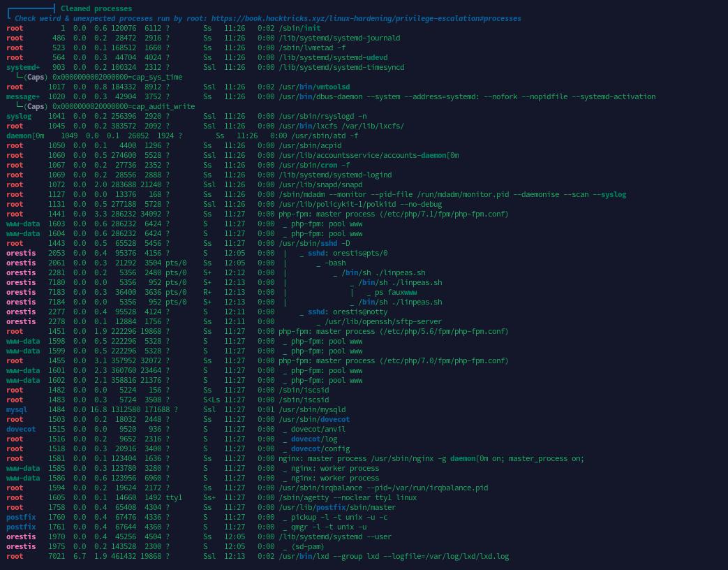Click the mdadm --monitor command line

click(x=452, y=194)
